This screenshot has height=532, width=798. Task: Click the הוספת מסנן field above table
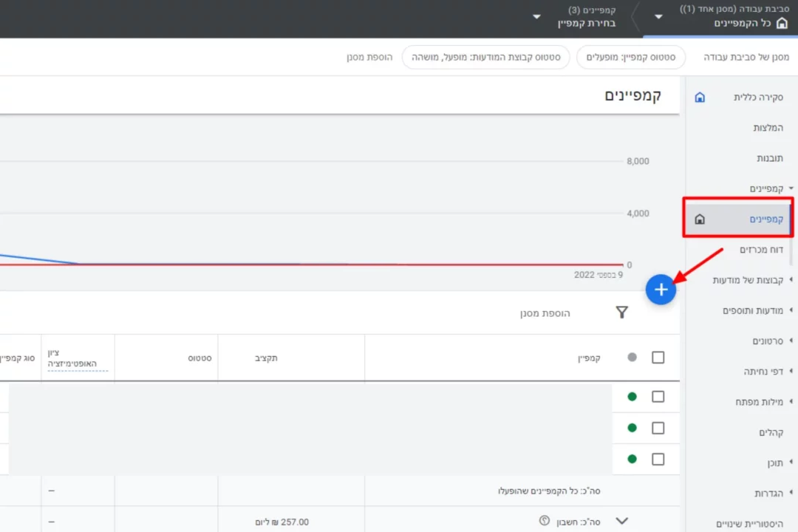click(545, 313)
